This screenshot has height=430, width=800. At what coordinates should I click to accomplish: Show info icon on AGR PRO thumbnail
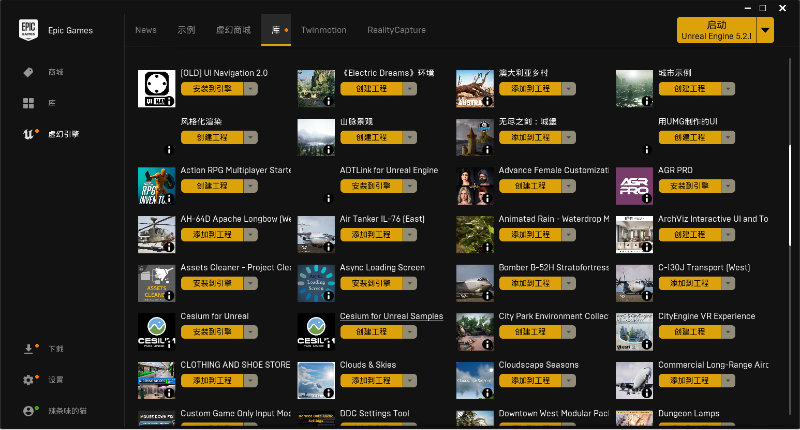[647, 198]
